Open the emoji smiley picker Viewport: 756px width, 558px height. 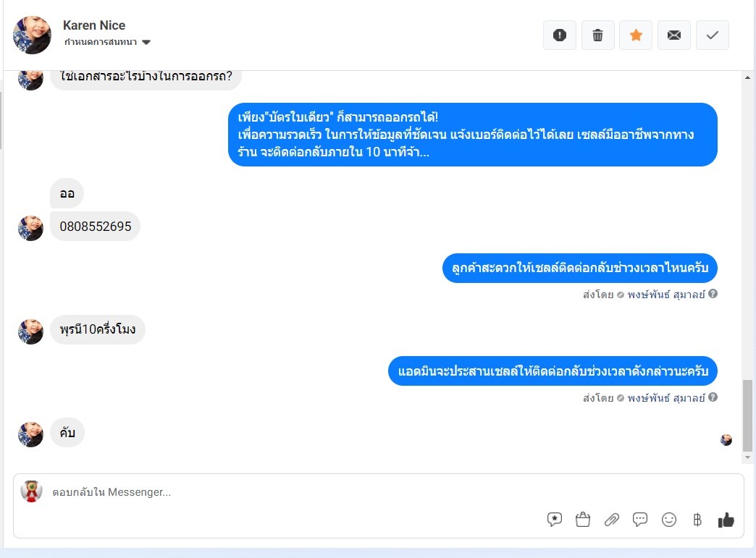tap(668, 520)
